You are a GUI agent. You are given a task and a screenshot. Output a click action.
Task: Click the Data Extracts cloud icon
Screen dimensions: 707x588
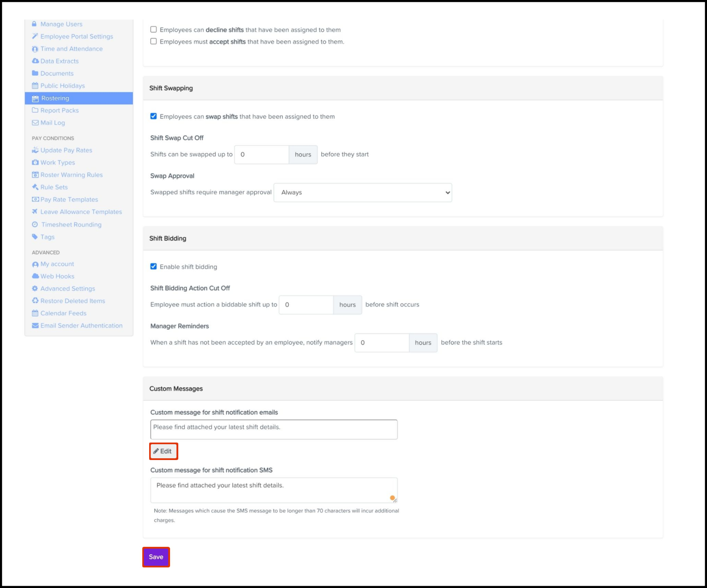[35, 61]
